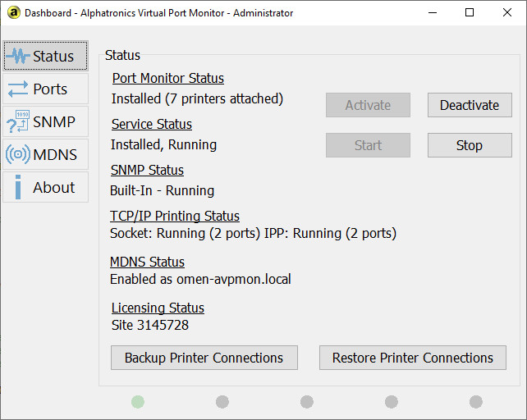Click the Status waveform icon in sidebar
Image resolution: width=527 pixels, height=420 pixels.
point(18,56)
